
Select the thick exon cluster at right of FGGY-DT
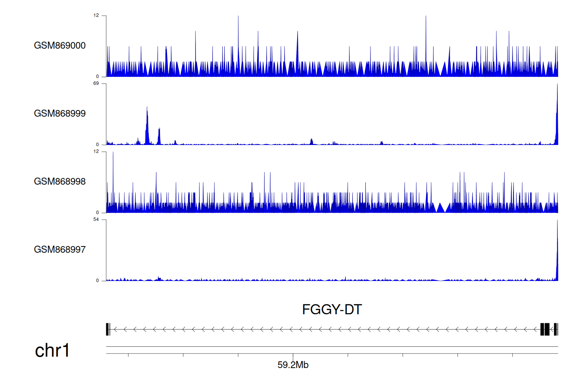pos(545,330)
